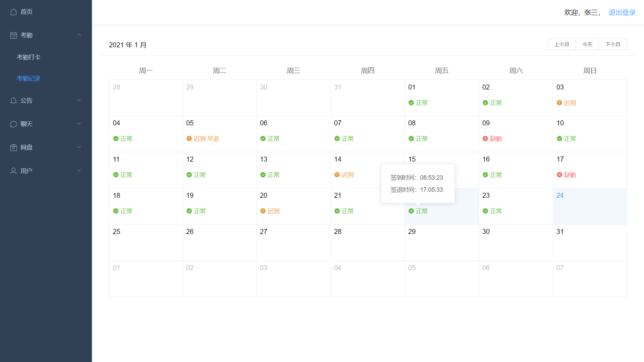Viewport: 644px width, 362px height.
Task: Select the 考勤记录 submenu item
Action: click(29, 78)
